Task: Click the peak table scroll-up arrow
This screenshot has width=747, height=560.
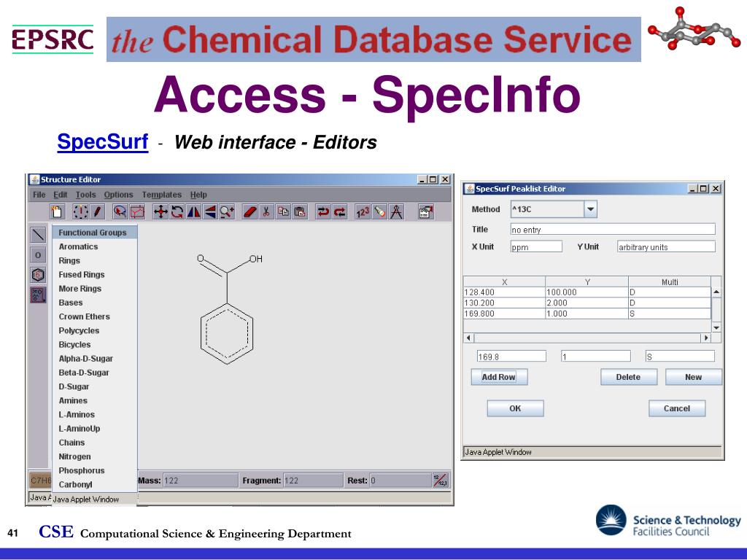Action: (x=716, y=292)
